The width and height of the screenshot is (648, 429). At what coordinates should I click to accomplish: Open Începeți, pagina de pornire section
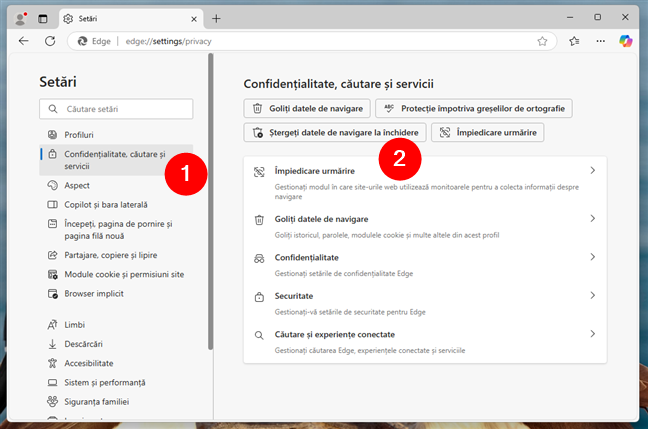click(x=116, y=230)
